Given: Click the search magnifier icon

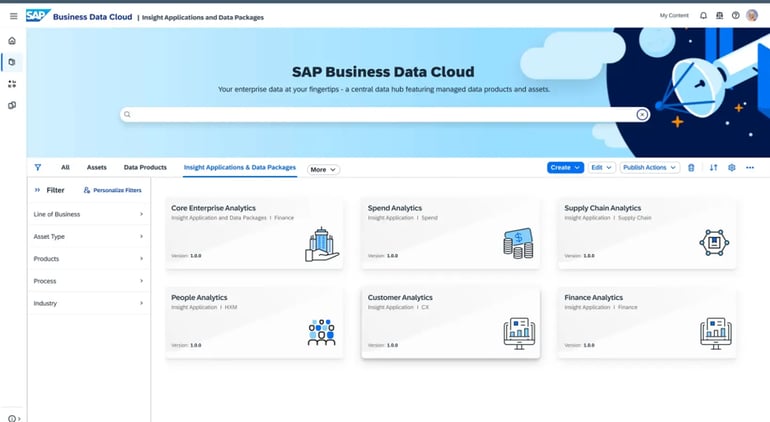Looking at the screenshot, I should 127,114.
